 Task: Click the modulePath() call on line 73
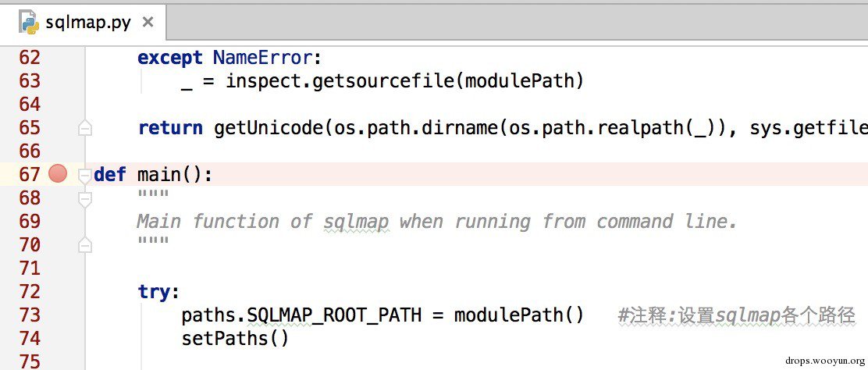click(x=518, y=315)
